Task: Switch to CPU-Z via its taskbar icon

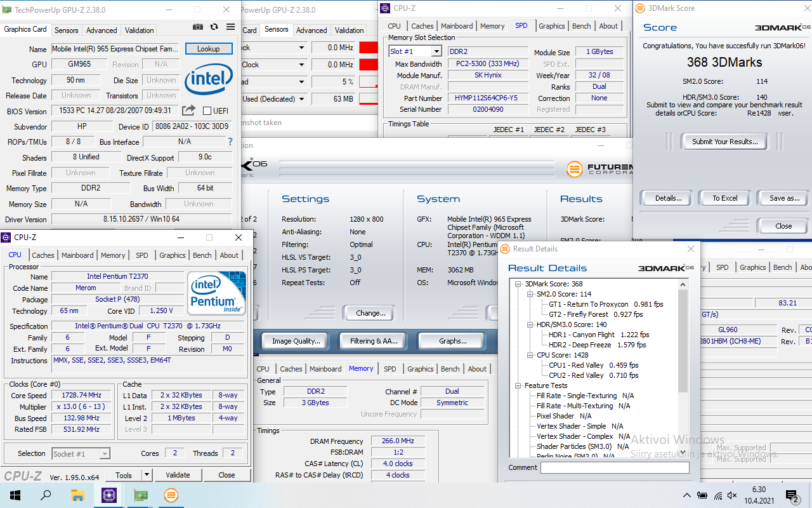Action: [108, 495]
